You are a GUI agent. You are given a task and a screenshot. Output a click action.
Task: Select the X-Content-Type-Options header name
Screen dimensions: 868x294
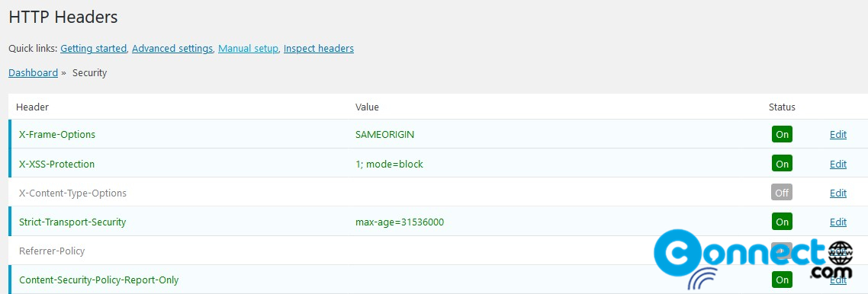72,193
